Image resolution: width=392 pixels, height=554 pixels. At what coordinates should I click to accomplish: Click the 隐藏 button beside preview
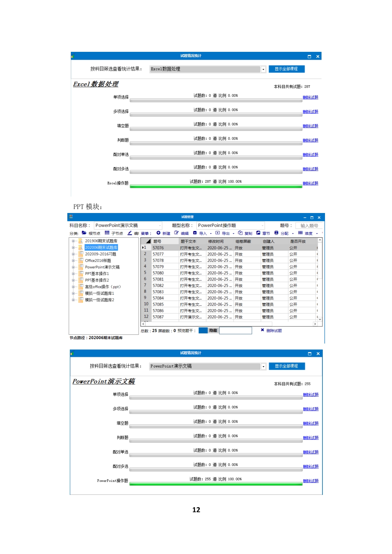(x=213, y=330)
